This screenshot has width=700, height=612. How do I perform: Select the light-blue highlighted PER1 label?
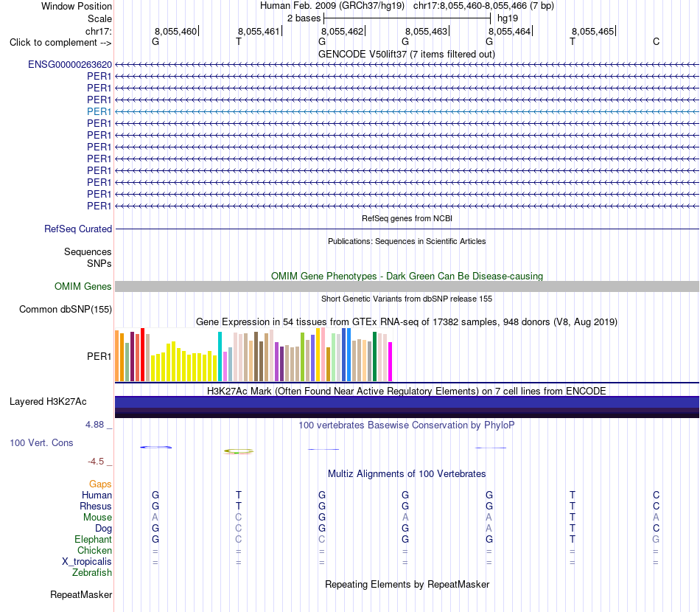[99, 111]
